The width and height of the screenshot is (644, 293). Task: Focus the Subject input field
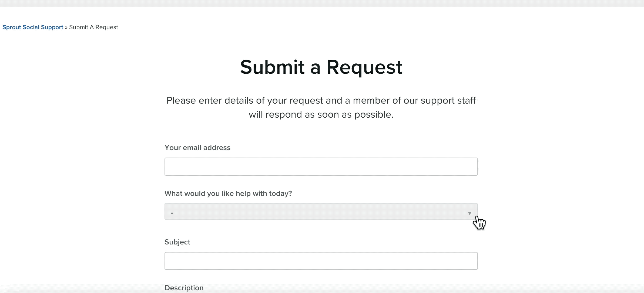(321, 261)
